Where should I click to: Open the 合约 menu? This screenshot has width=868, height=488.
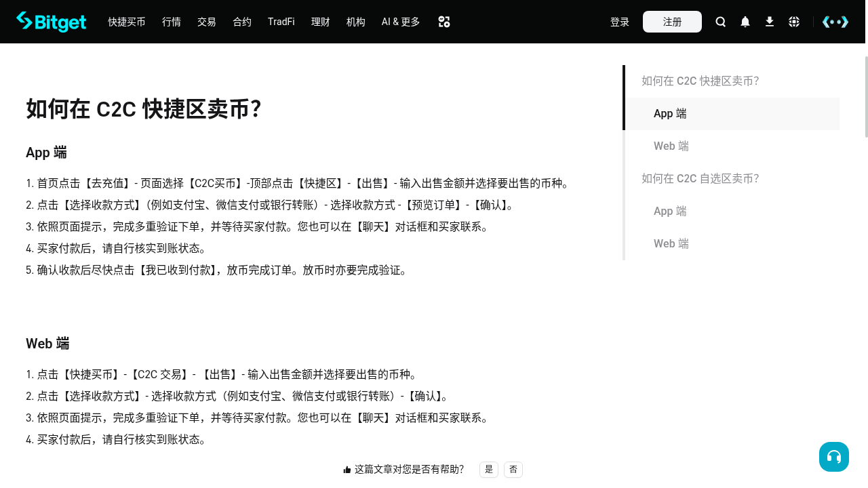242,22
